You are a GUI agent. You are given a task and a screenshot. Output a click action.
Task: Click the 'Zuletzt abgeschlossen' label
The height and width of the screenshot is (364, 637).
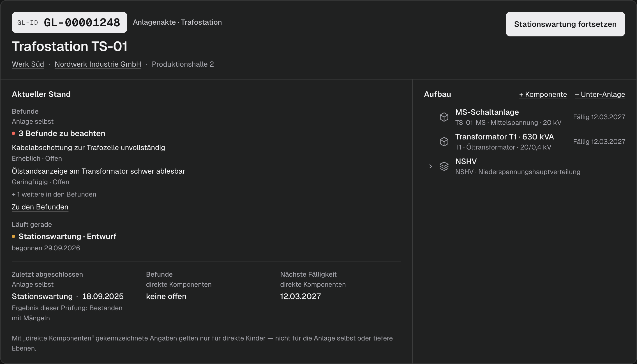(47, 274)
